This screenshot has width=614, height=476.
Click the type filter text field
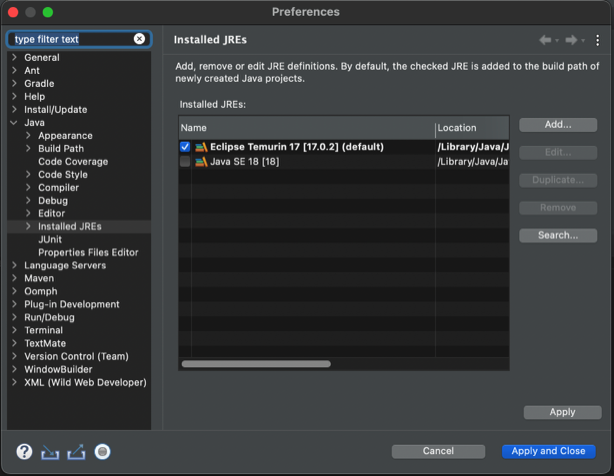[70, 39]
